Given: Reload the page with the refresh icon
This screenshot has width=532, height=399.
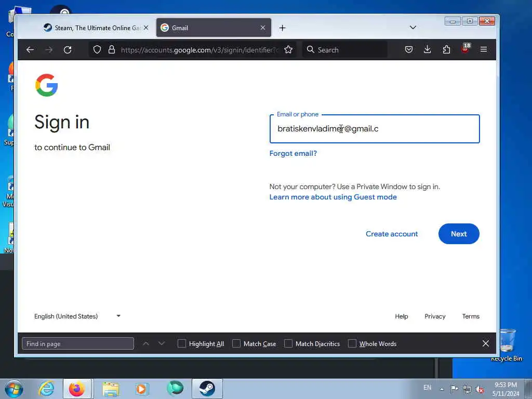Looking at the screenshot, I should [x=68, y=50].
